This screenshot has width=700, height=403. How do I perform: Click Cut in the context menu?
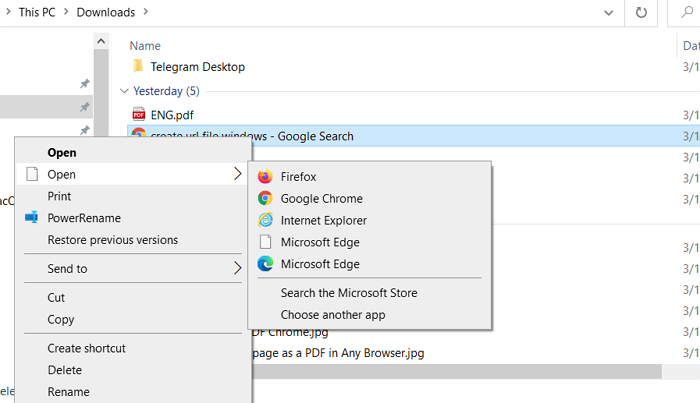57,298
